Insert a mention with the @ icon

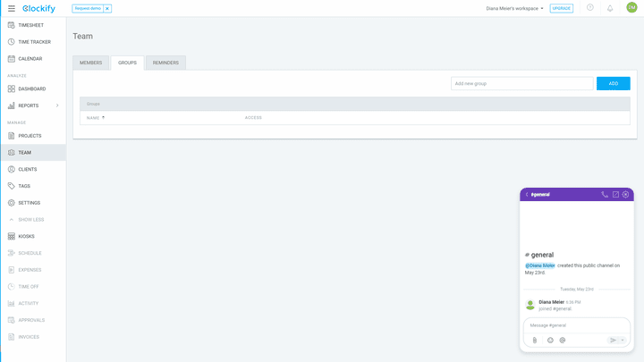563,341
